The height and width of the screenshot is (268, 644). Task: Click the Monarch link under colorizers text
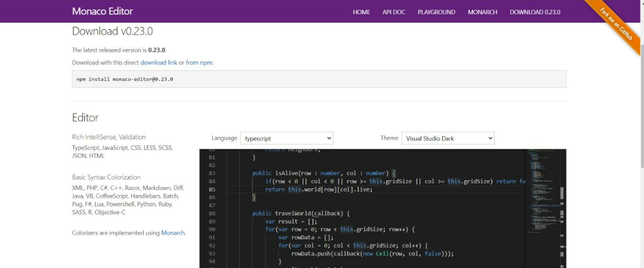click(173, 233)
